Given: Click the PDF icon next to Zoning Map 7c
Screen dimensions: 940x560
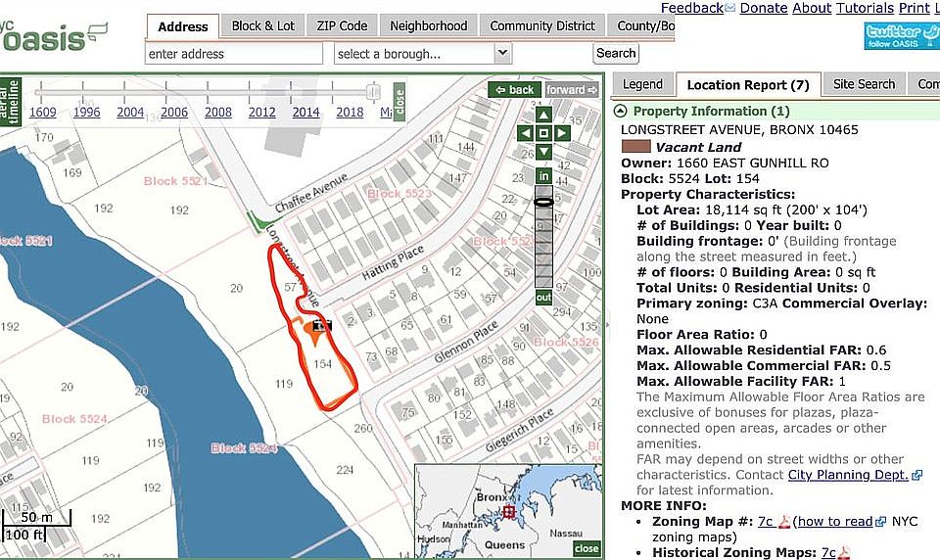Looking at the screenshot, I should pyautogui.click(x=784, y=522).
